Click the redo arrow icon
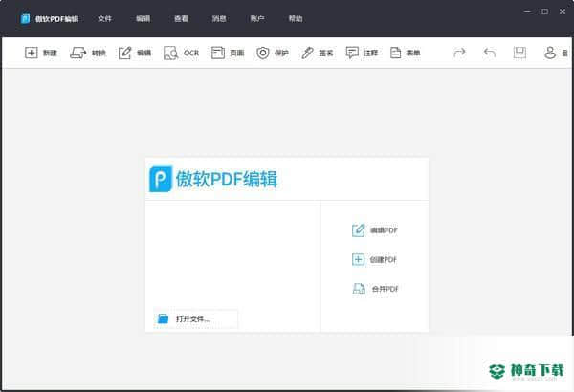Viewport: 574px width, 392px height. click(x=459, y=53)
